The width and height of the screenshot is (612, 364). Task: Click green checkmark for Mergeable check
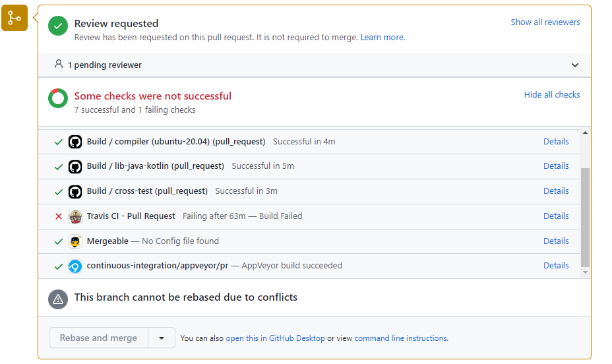(x=59, y=241)
